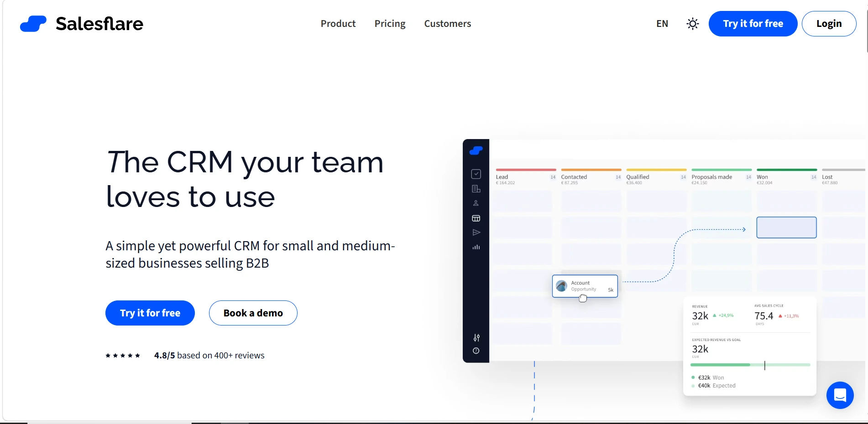Click the headline The CRM your team loves to use
Viewport: 868px width, 424px height.
[x=245, y=179]
